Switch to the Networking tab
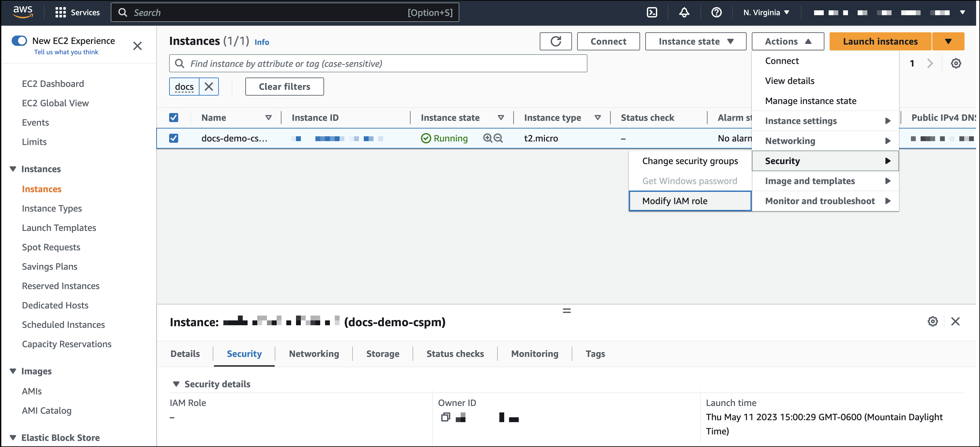Viewport: 980px width, 447px height. tap(314, 354)
